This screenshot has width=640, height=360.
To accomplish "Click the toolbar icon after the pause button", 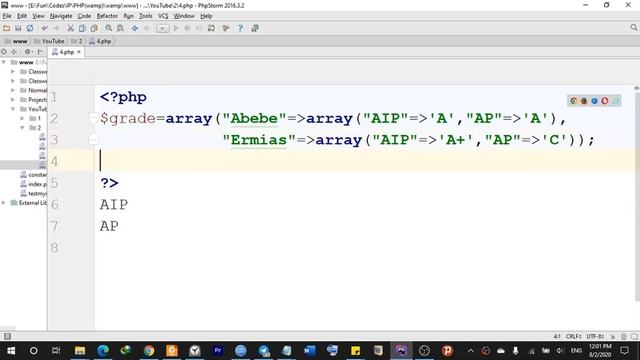I will coord(211,28).
